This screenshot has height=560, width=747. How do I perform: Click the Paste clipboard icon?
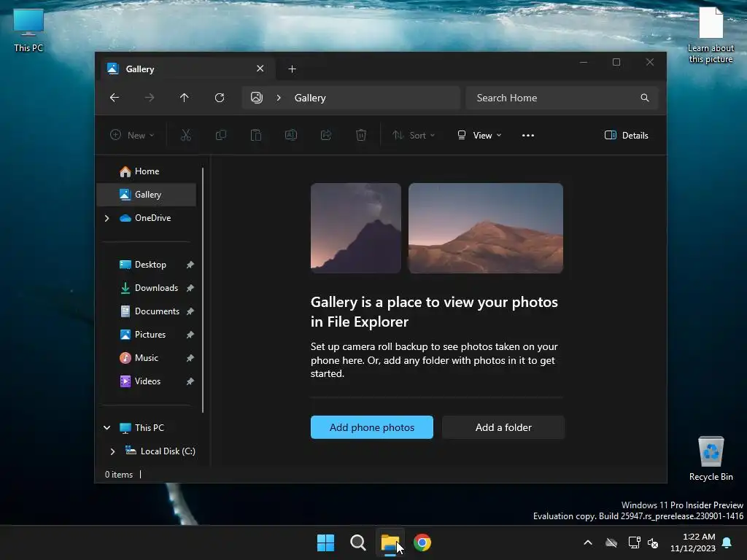[x=256, y=135]
